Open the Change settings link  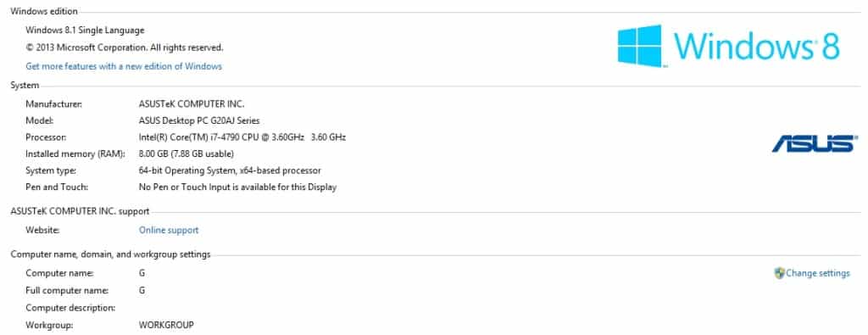[818, 273]
